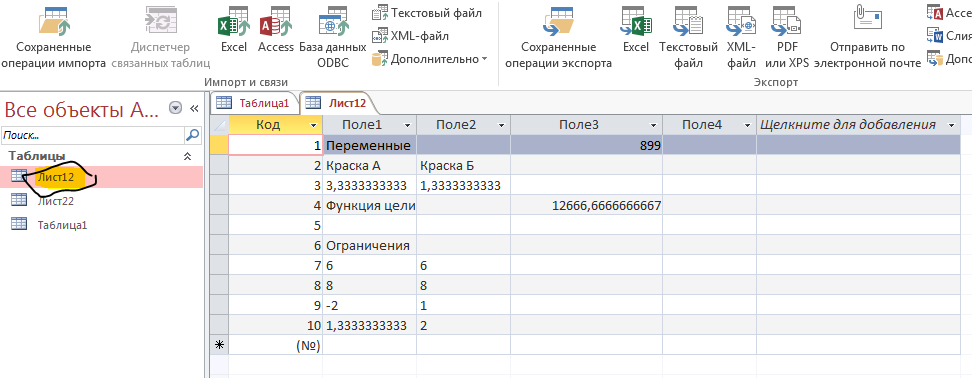Open 'Щелкните для добавления' column dropdown
972x378 pixels.
[x=952, y=125]
